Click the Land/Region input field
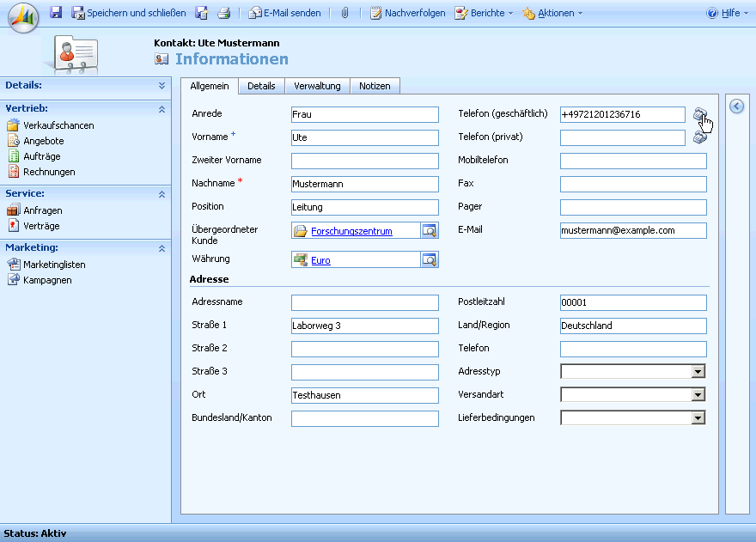This screenshot has height=542, width=756. [633, 326]
